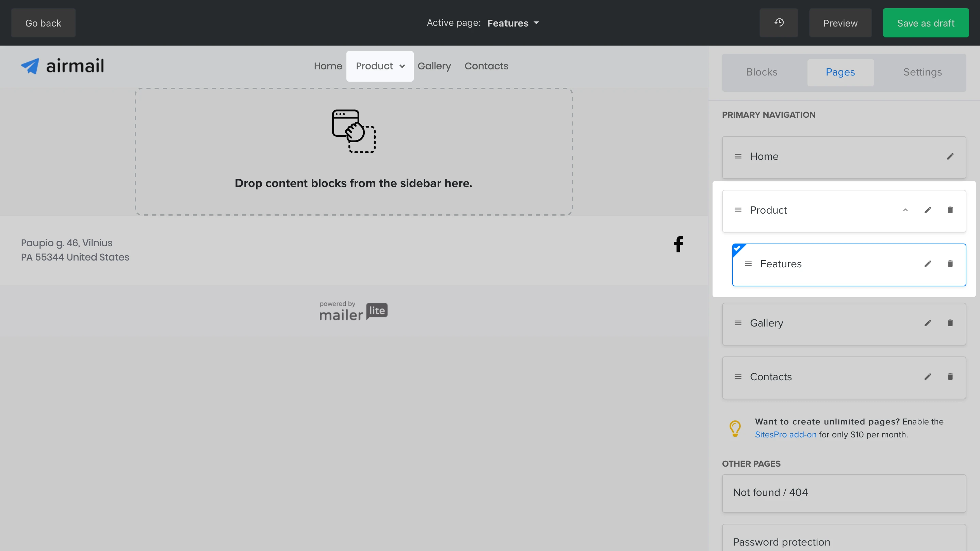Click pencil icon for Gallery page
This screenshot has height=551, width=980.
pyautogui.click(x=928, y=323)
